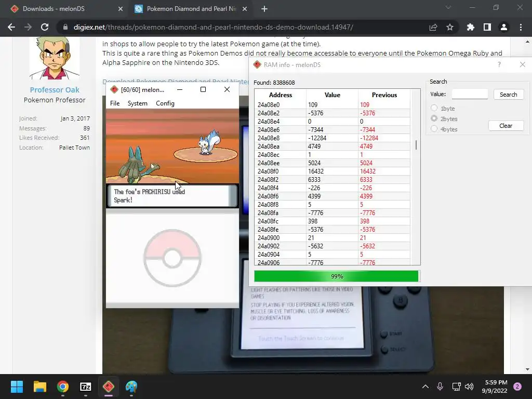Screen dimensions: 532x399
Task: Close the RAM info dialog
Action: (523, 64)
